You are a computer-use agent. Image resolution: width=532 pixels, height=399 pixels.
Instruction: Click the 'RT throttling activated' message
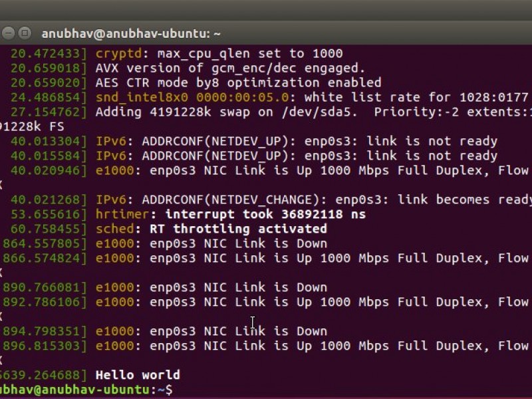tap(238, 229)
